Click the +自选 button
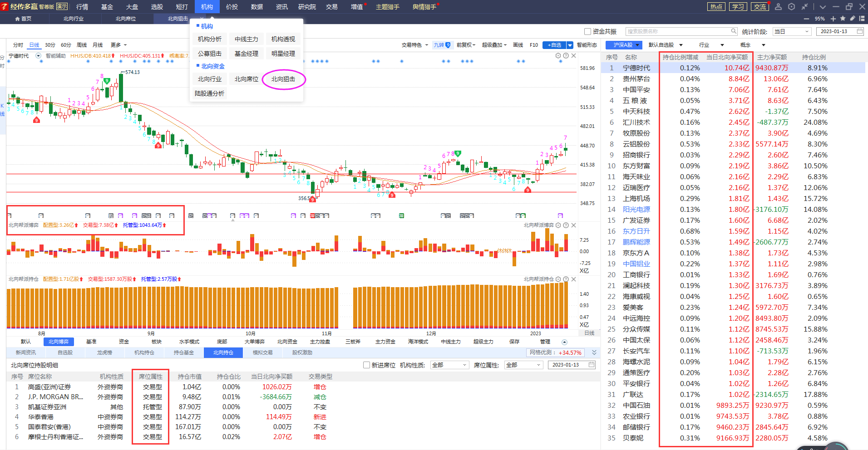Image resolution: width=868 pixels, height=450 pixels. click(554, 45)
